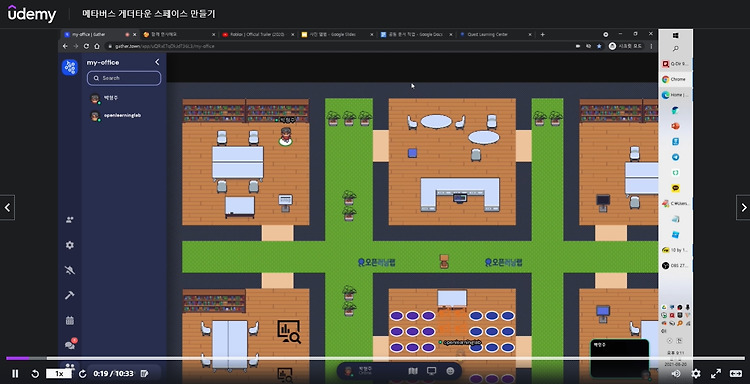Add a note at 0:19

pyautogui.click(x=144, y=373)
